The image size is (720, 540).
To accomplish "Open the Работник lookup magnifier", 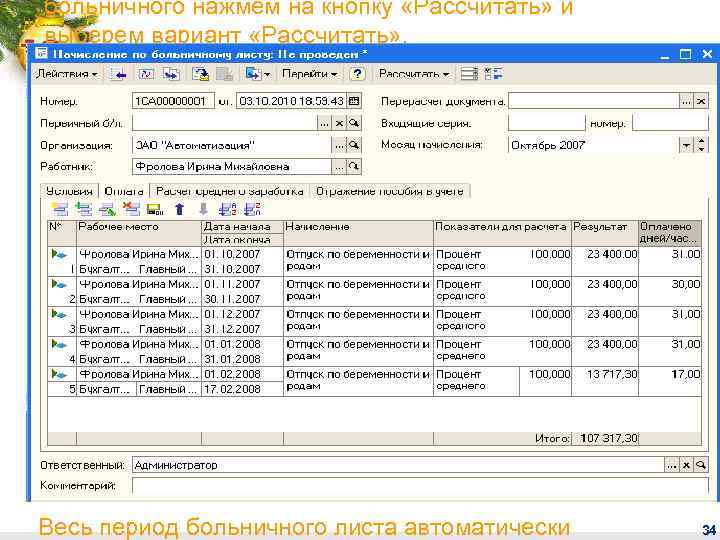I will (x=354, y=167).
